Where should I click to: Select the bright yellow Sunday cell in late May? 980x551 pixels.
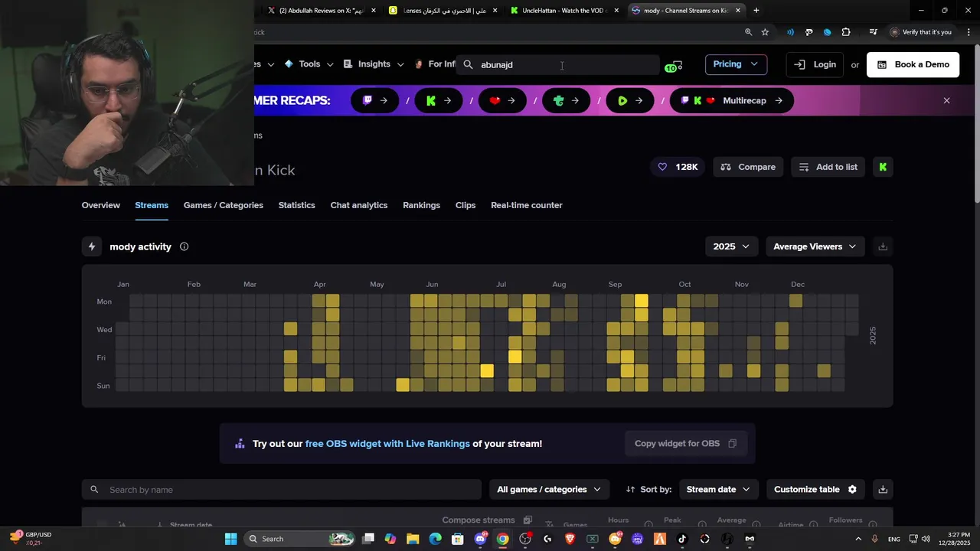(403, 385)
